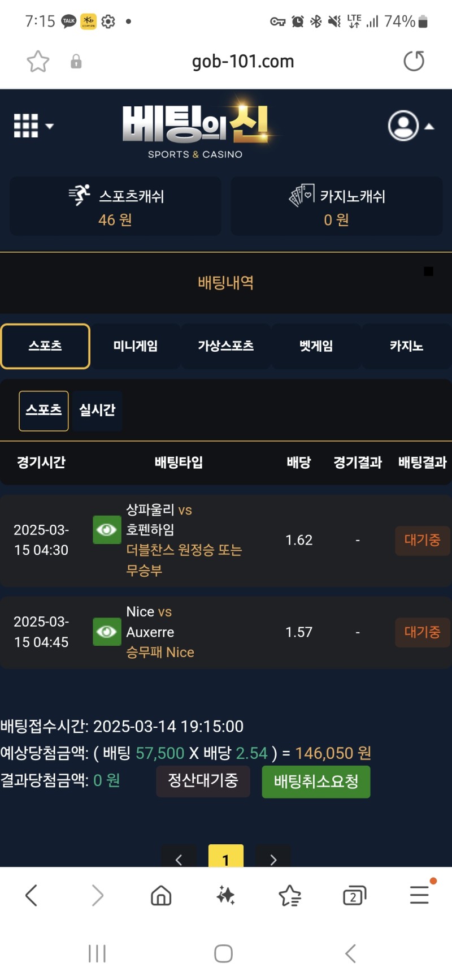
Task: Switch to the 미니게임 tab
Action: pyautogui.click(x=136, y=346)
